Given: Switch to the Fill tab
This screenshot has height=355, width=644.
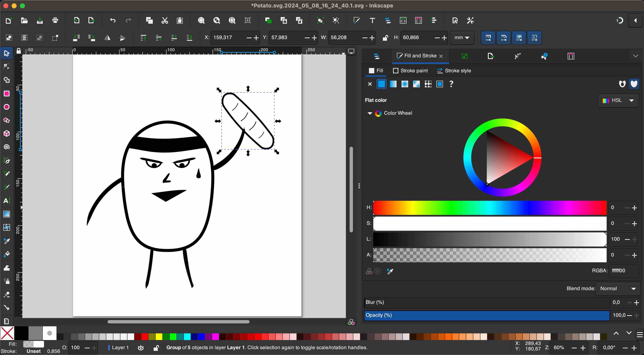Looking at the screenshot, I should click(x=376, y=71).
